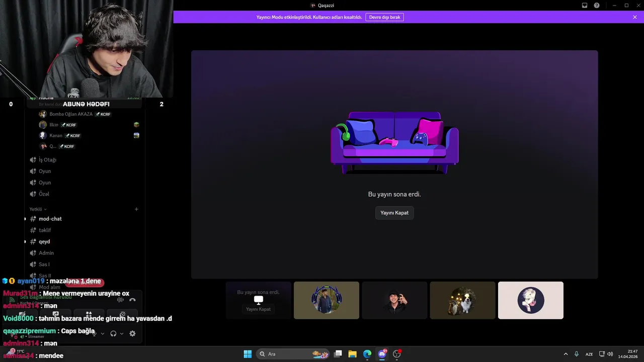Click Yayını Kapat in the small stream tile

pos(259,309)
